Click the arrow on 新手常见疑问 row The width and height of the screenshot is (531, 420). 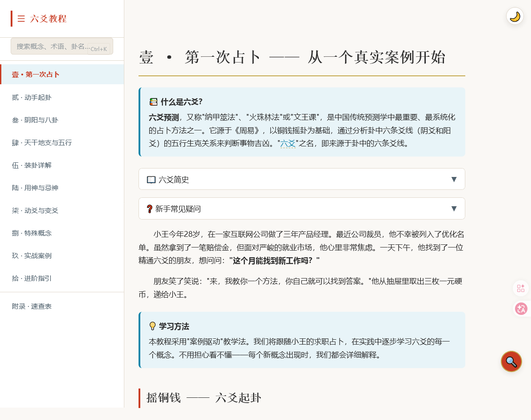click(454, 208)
